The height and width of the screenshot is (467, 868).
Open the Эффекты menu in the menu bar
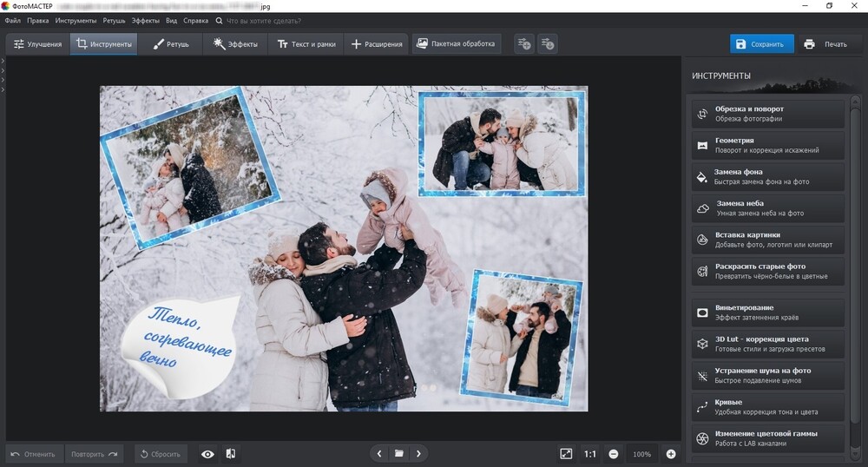(145, 19)
